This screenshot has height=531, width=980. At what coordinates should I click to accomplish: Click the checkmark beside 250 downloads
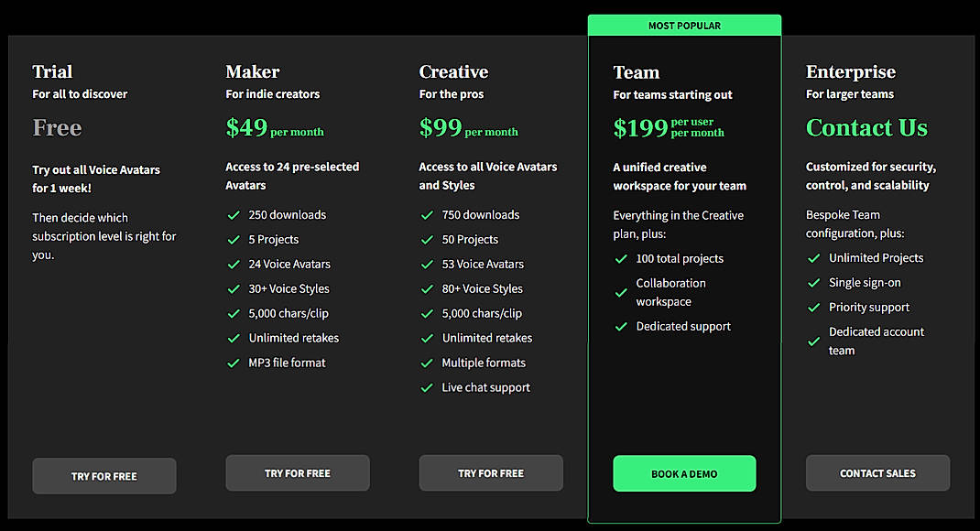pyautogui.click(x=233, y=214)
